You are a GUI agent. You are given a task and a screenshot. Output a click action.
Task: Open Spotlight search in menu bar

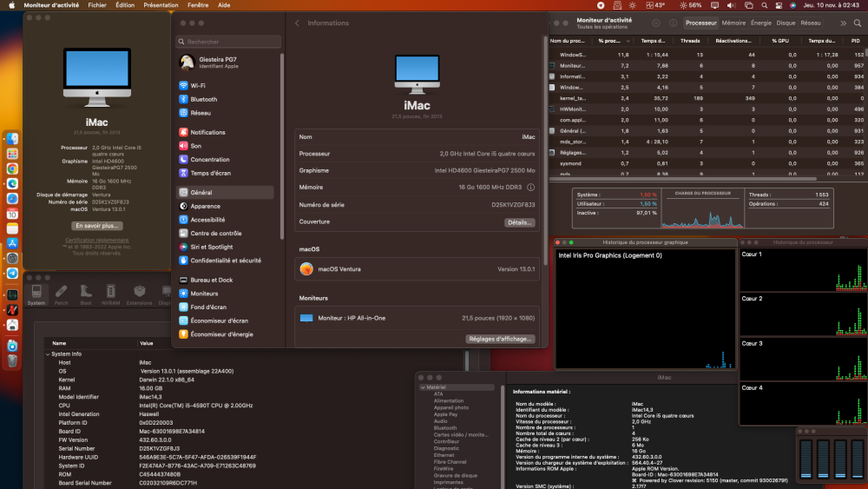(765, 5)
